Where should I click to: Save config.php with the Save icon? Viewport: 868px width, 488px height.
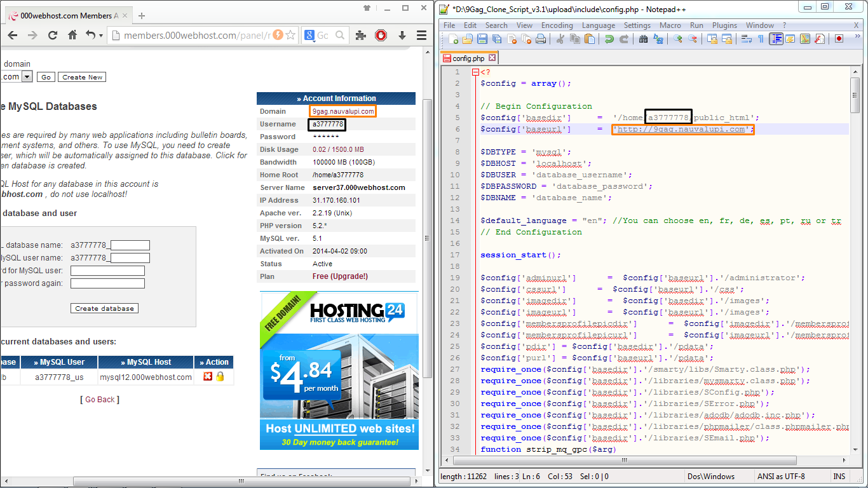482,39
